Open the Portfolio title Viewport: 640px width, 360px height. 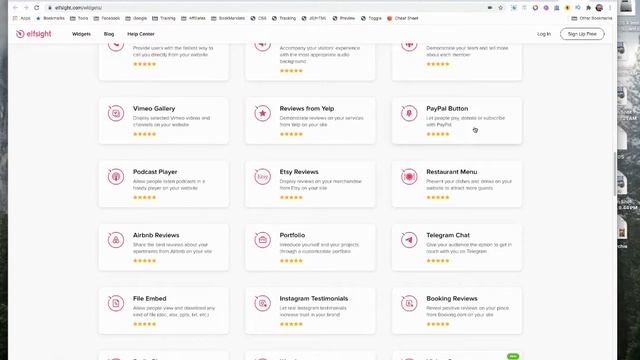(x=292, y=235)
